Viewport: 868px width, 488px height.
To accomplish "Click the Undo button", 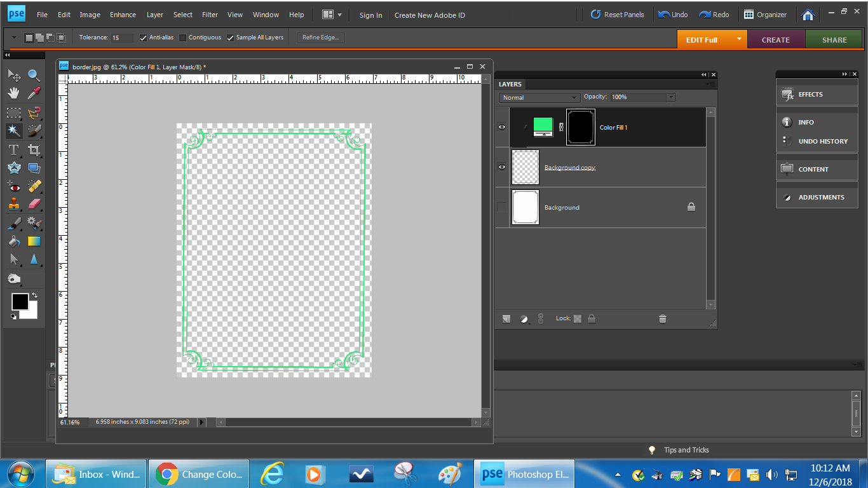I will [673, 15].
